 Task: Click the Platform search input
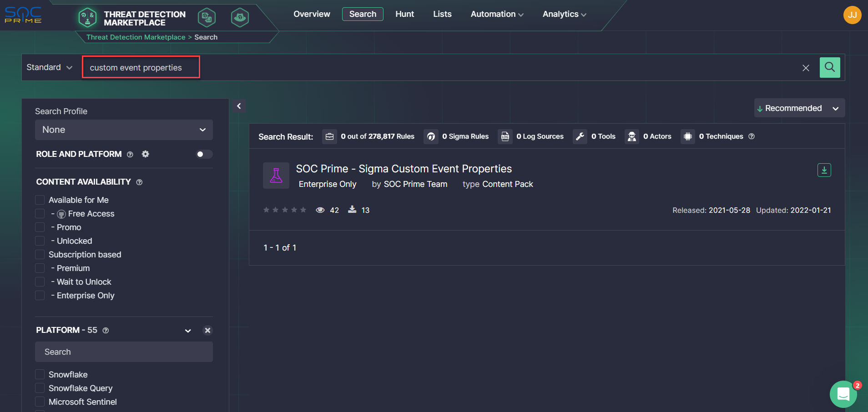pos(124,352)
